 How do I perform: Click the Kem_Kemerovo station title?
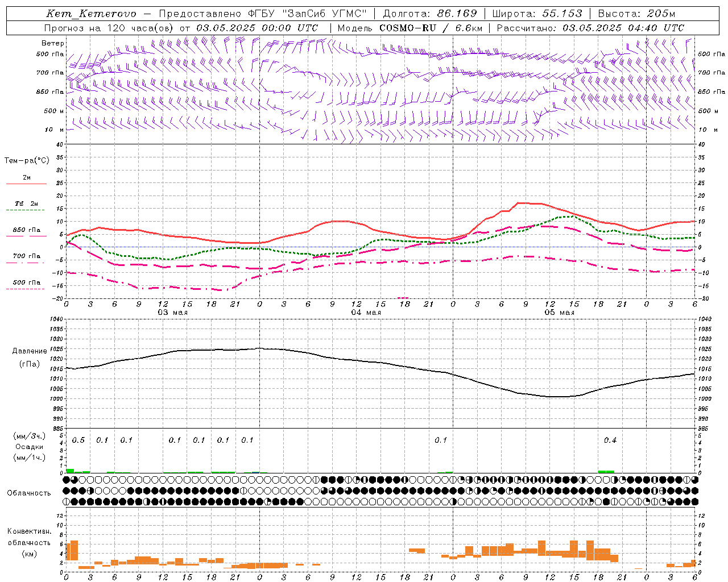pos(91,14)
